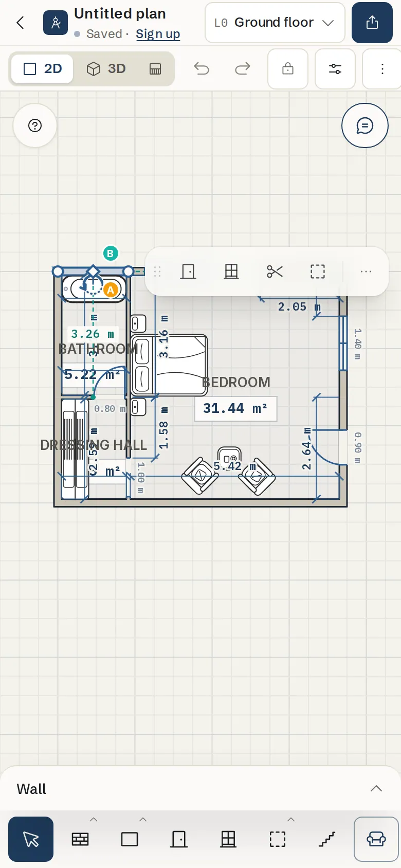Open the calculator estimate view

155,69
